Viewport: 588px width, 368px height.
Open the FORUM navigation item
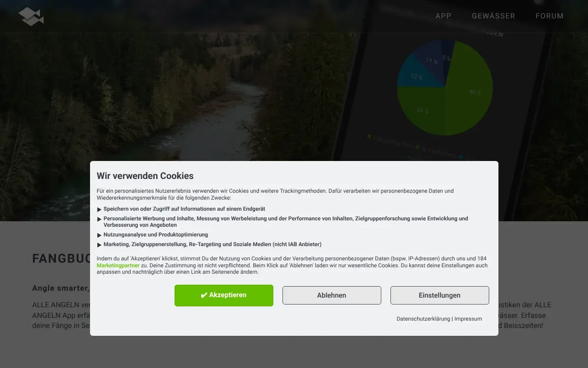549,16
